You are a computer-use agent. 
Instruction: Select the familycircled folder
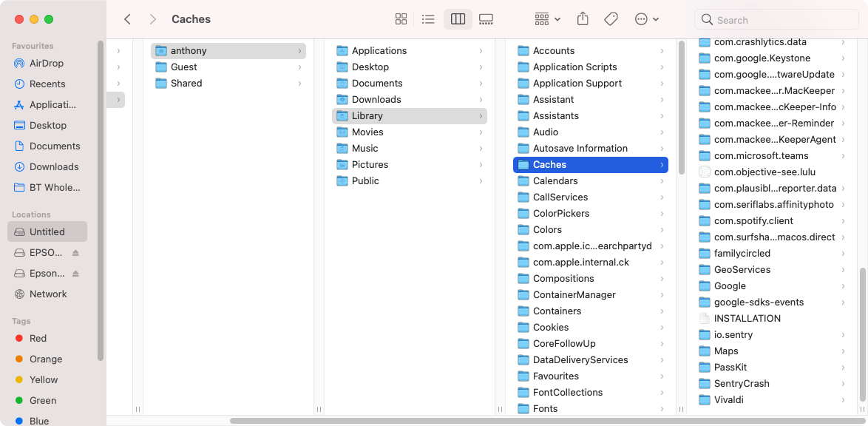[772, 253]
